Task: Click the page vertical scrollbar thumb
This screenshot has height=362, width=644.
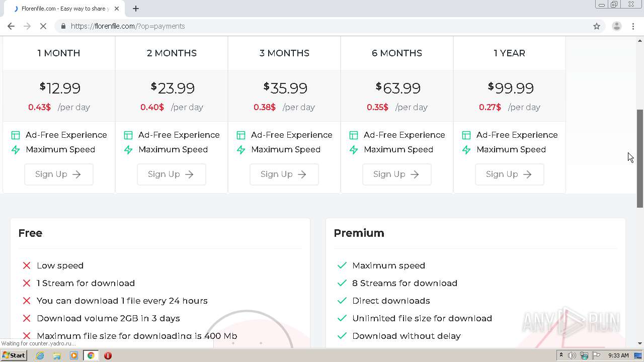Action: coord(640,158)
